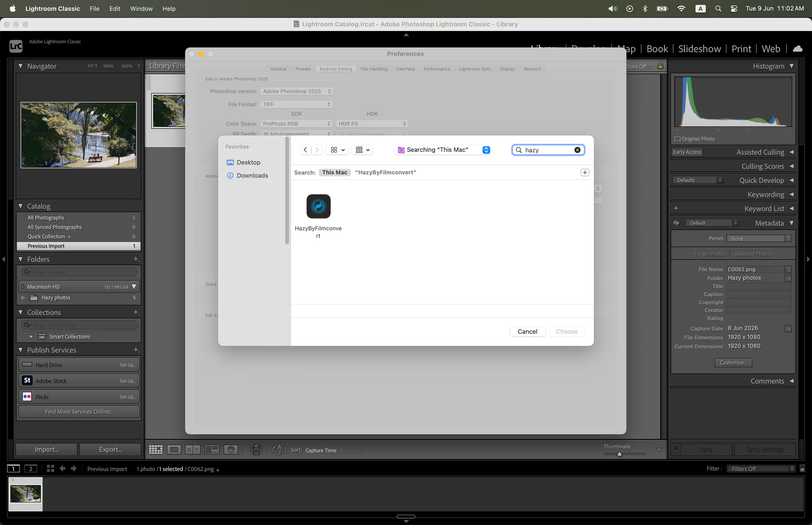Screen dimensions: 812x525
Task: Open the metadata Preset None dropdown
Action: click(759, 239)
